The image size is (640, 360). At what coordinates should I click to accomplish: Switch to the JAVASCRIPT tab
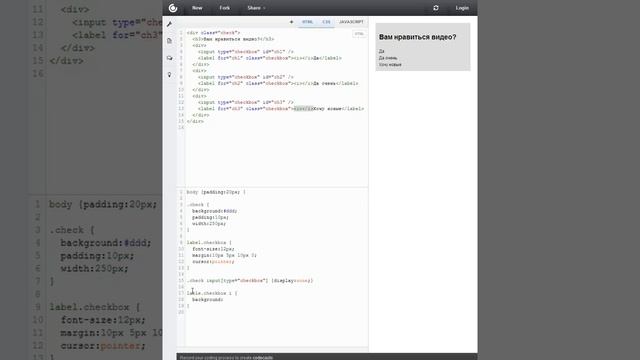351,22
